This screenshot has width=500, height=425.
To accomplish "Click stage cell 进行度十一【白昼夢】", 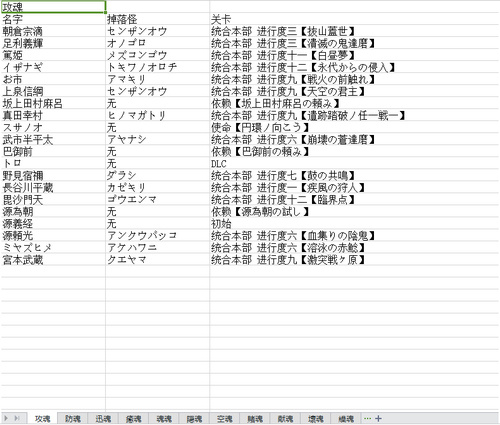I will [x=355, y=55].
